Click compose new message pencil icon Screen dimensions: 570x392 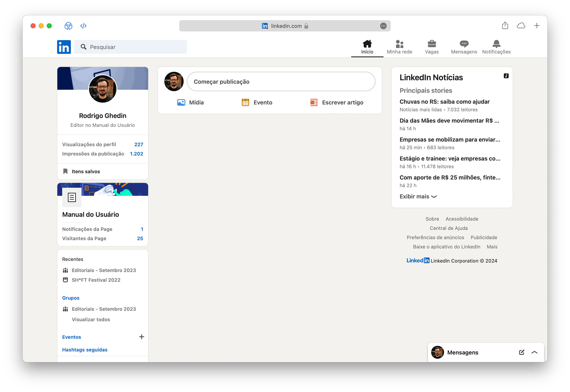[521, 352]
